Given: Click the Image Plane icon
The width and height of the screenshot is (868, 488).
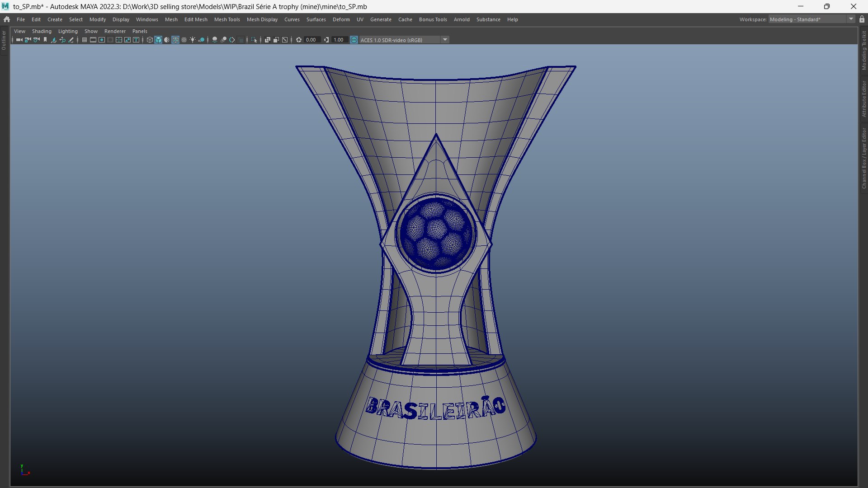Looking at the screenshot, I should (x=54, y=40).
